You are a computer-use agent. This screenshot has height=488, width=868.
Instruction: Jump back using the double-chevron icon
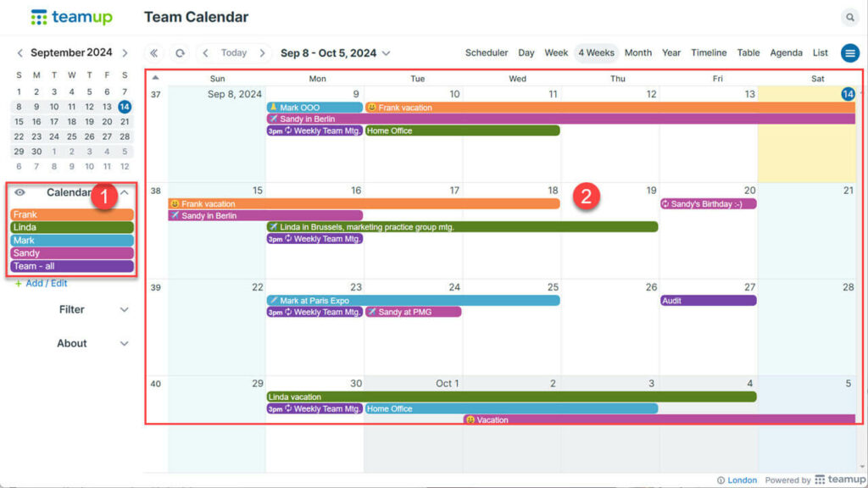[x=155, y=53]
